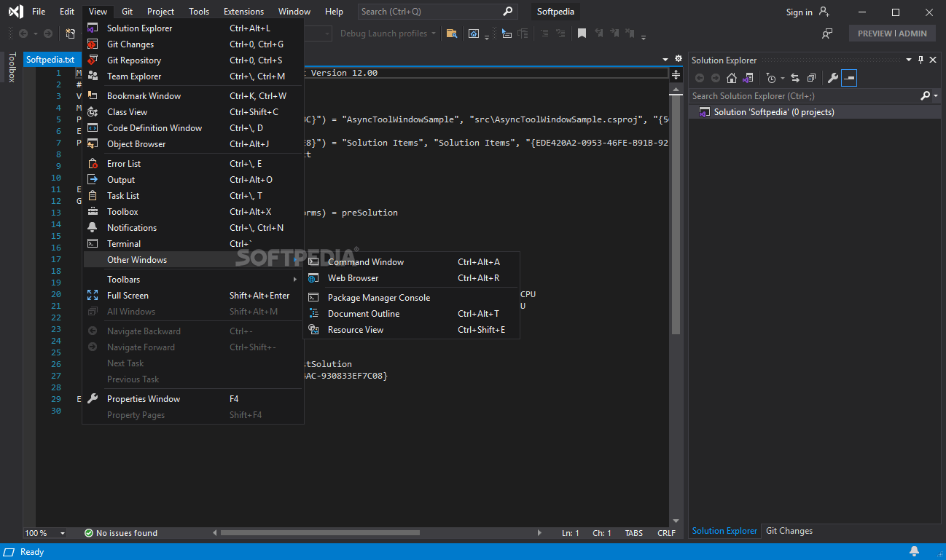Toggle Show All Files in Solution Explorer
The height and width of the screenshot is (560, 946).
coord(748,78)
